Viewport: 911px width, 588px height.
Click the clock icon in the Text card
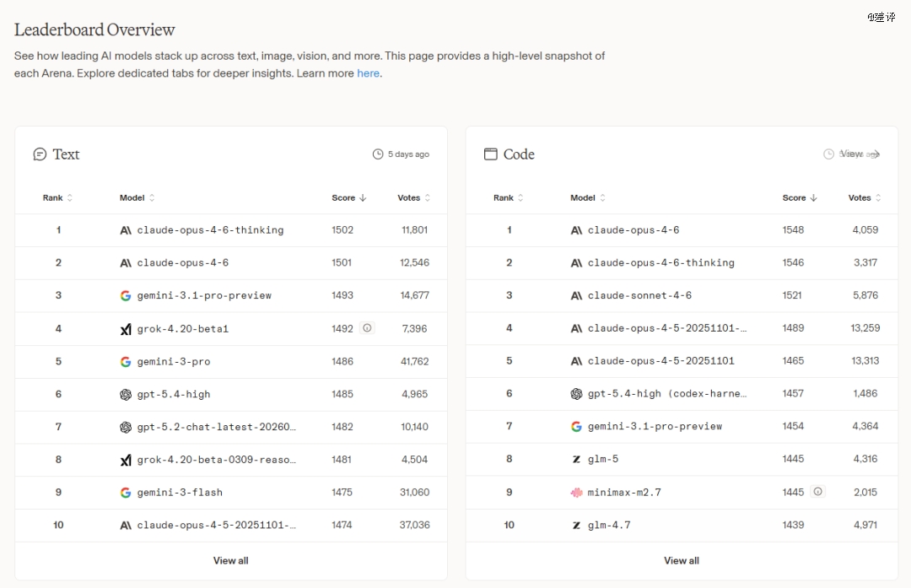(378, 154)
